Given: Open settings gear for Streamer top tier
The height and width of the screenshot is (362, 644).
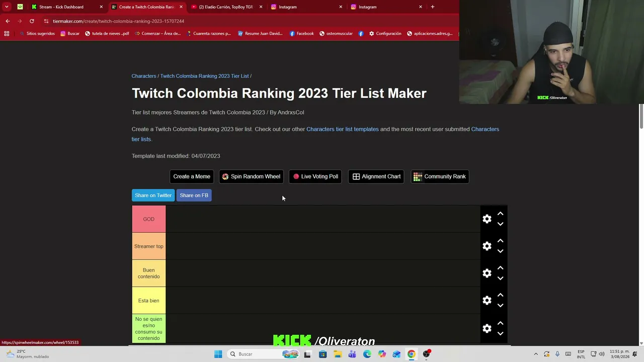Looking at the screenshot, I should click(x=487, y=246).
